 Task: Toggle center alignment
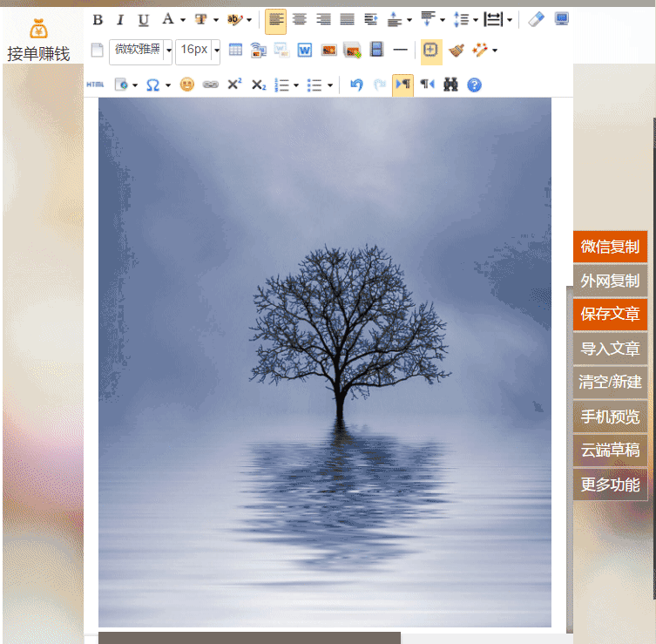coord(300,19)
